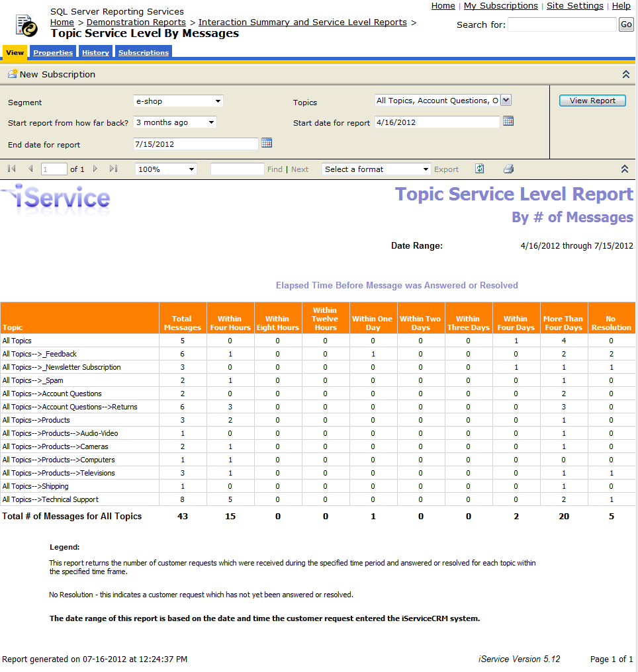Viewport: 638px width, 672px height.
Task: Click the Within Twelve Hours column header
Action: [326, 318]
